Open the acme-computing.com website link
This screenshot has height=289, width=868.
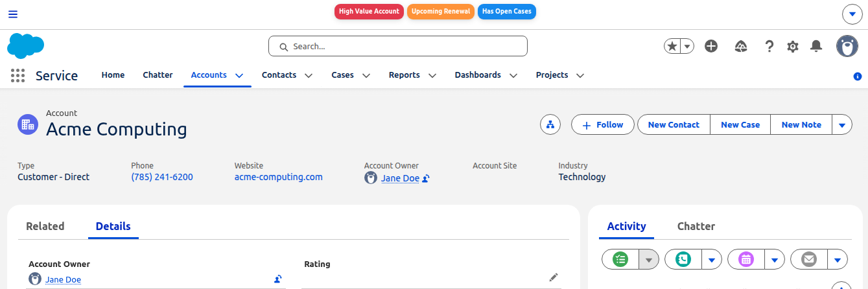click(279, 177)
